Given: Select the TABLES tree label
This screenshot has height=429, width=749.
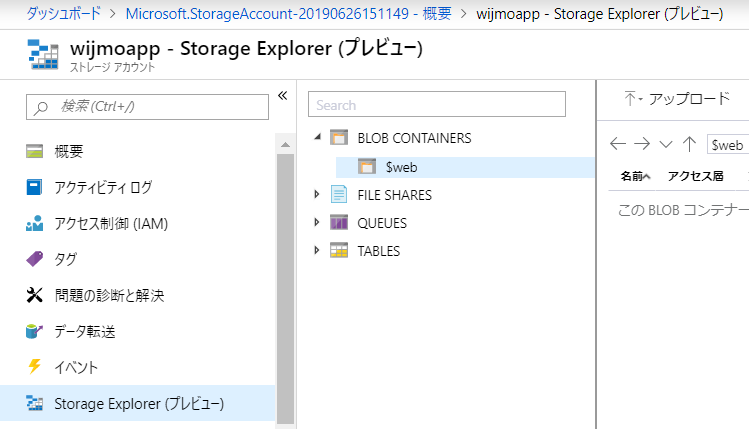Looking at the screenshot, I should click(379, 251).
